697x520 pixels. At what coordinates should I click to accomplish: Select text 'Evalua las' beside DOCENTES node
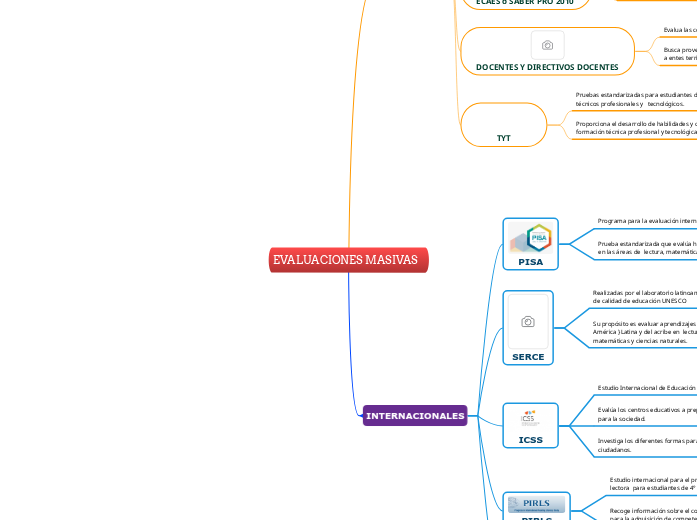pyautogui.click(x=677, y=30)
